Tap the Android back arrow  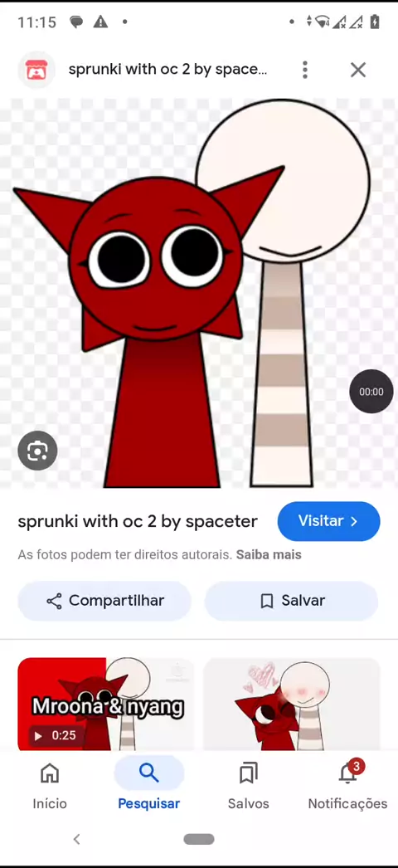tap(77, 839)
